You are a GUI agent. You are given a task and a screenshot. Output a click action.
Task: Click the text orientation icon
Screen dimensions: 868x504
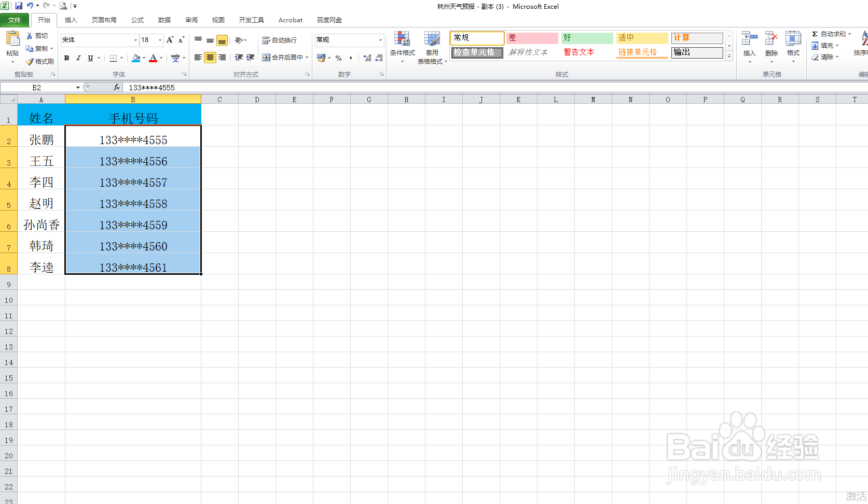(x=239, y=40)
